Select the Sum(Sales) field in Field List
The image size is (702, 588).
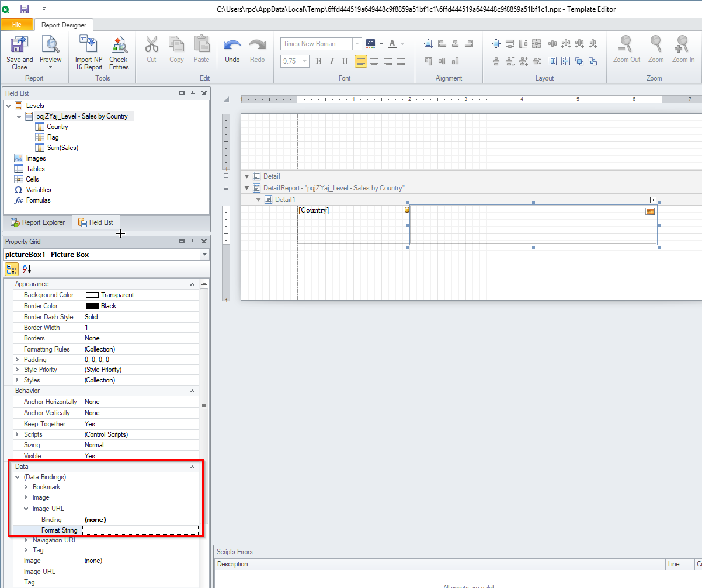pyautogui.click(x=62, y=148)
